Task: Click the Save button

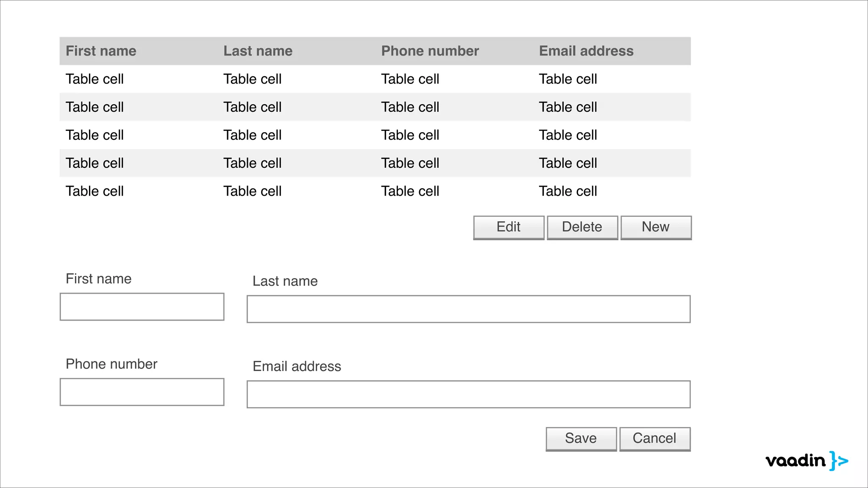Action: (x=581, y=438)
